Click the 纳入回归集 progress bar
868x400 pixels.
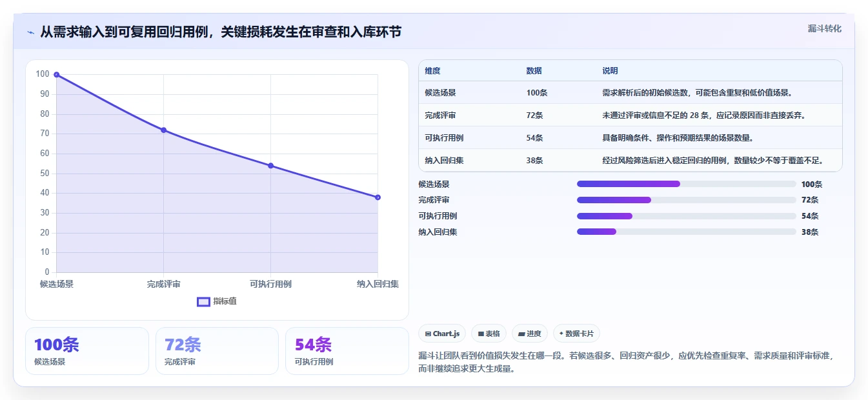[x=686, y=232]
